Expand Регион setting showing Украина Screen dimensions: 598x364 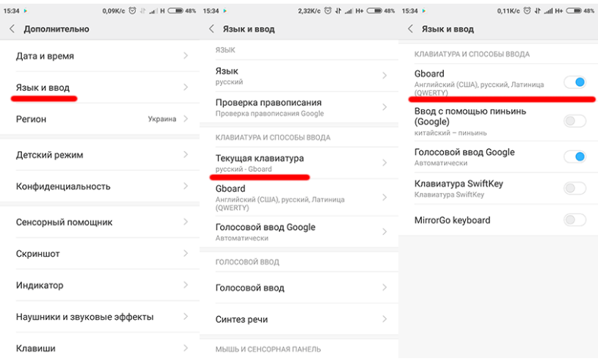pos(186,119)
